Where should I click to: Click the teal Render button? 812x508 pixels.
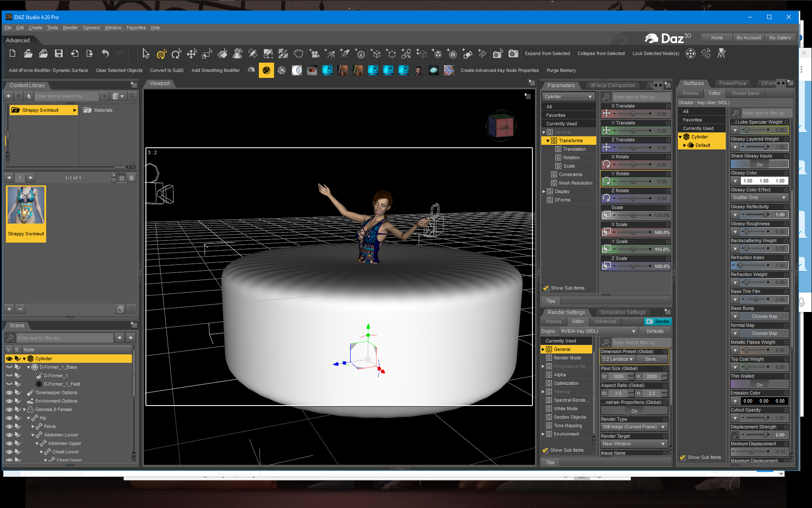658,322
